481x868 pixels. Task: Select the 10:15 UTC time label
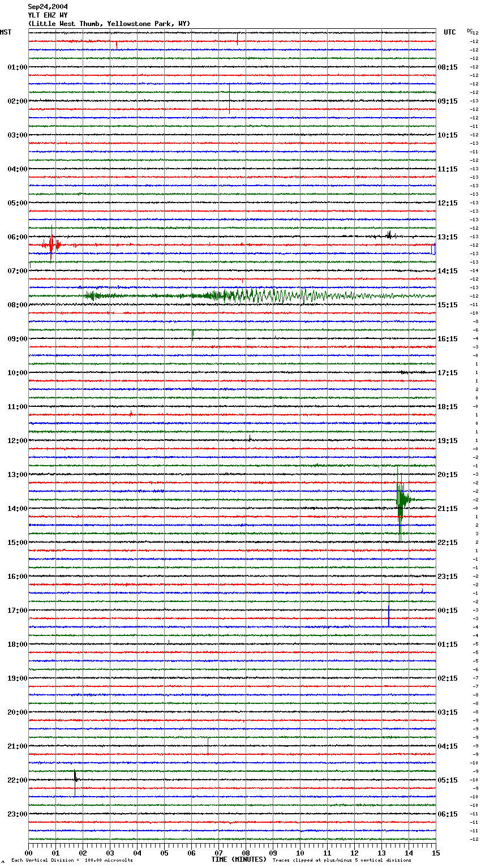448,135
